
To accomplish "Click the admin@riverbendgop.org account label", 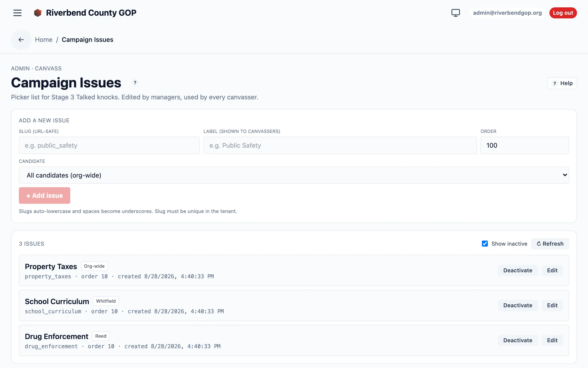I will pyautogui.click(x=507, y=13).
